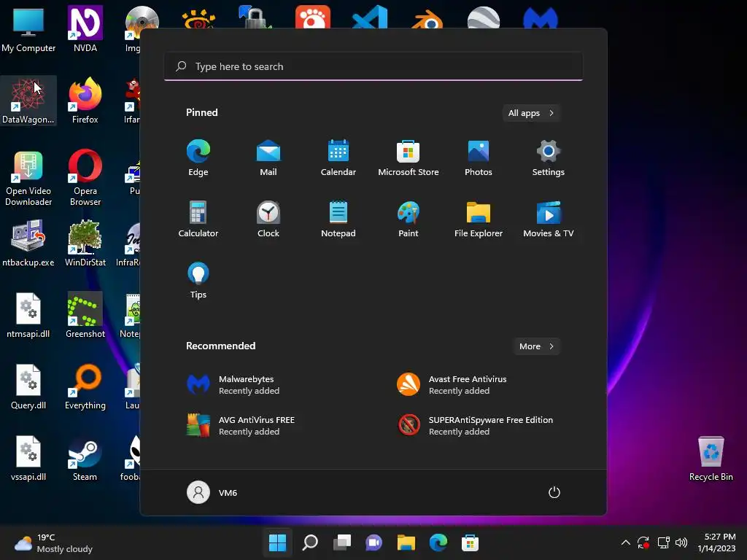Launch the Mail app
Screen dimensions: 747x560
pos(268,158)
